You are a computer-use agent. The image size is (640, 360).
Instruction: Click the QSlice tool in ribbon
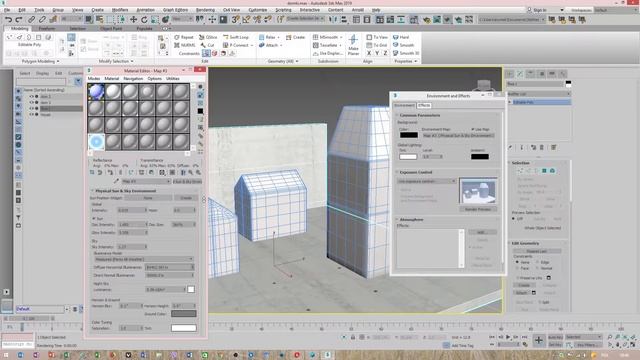click(208, 37)
